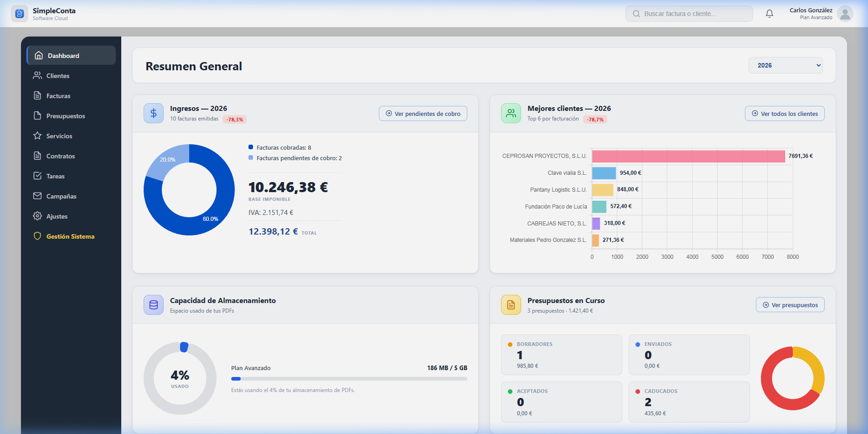The height and width of the screenshot is (434, 868).
Task: Click Ver pendientes de cobro button
Action: point(423,113)
